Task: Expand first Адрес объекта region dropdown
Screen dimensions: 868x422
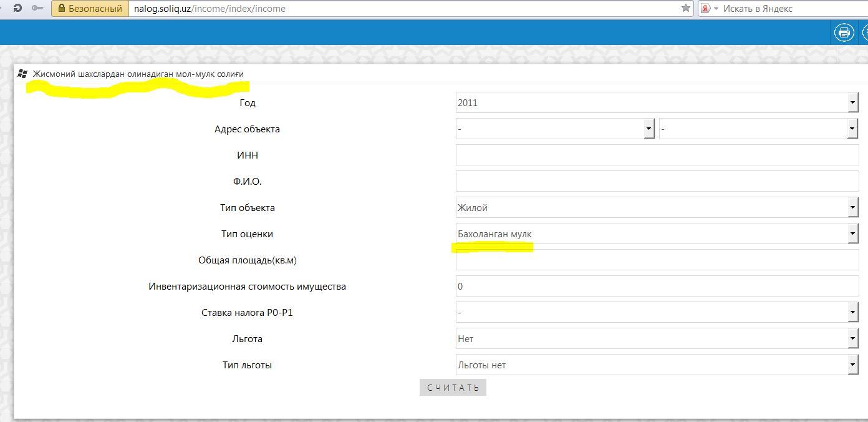Action: [x=555, y=129]
